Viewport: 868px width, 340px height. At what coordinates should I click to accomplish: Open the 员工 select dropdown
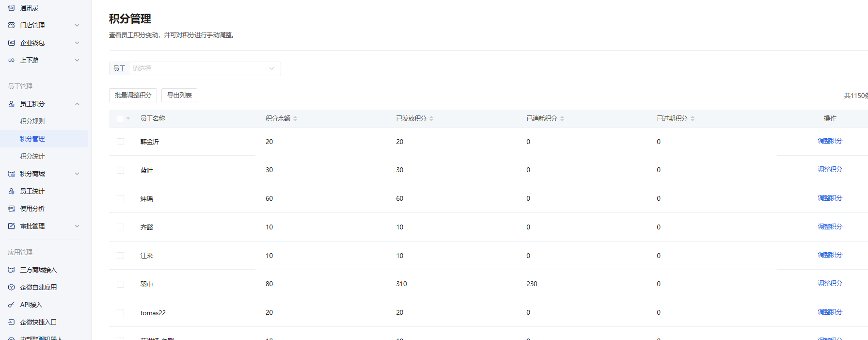[205, 68]
